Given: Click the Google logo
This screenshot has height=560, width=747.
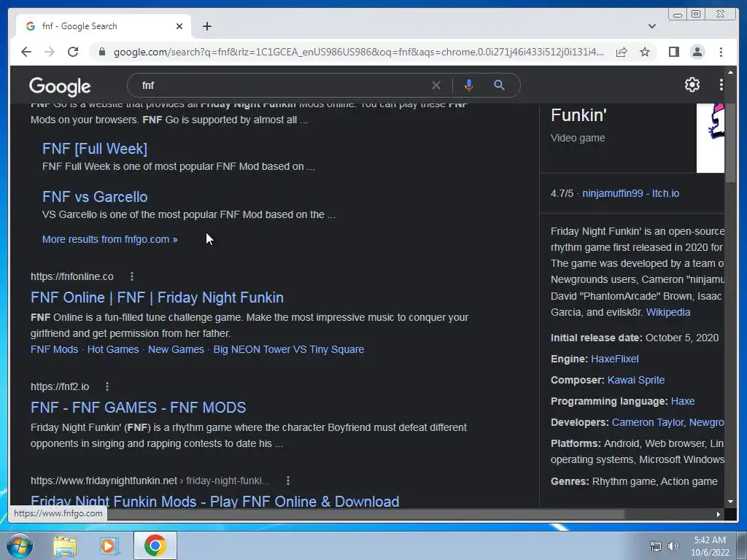Looking at the screenshot, I should tap(60, 86).
